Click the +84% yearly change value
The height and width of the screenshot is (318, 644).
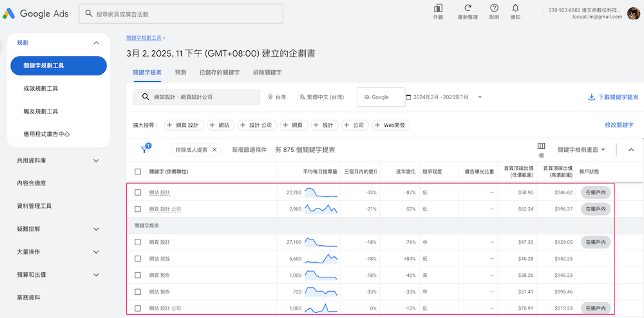410,259
